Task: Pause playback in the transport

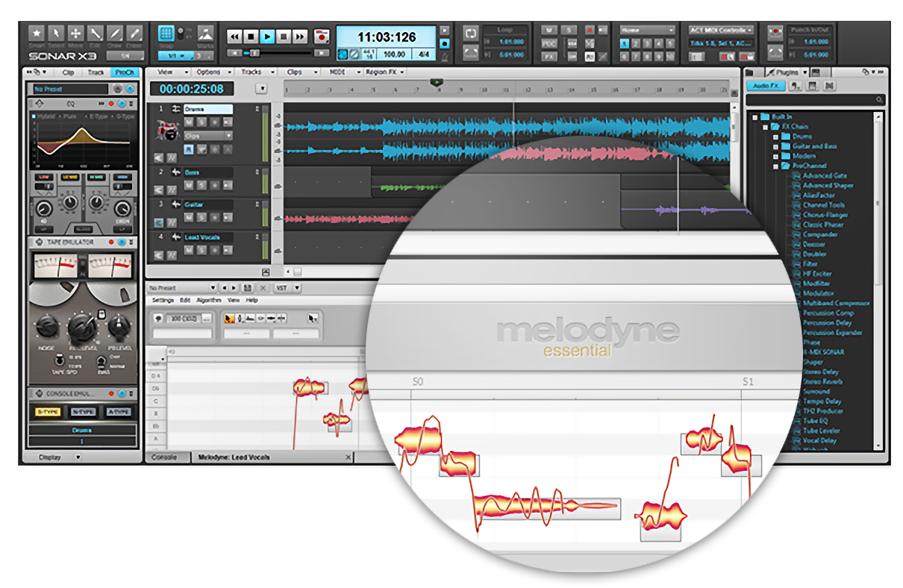Action: (x=284, y=36)
